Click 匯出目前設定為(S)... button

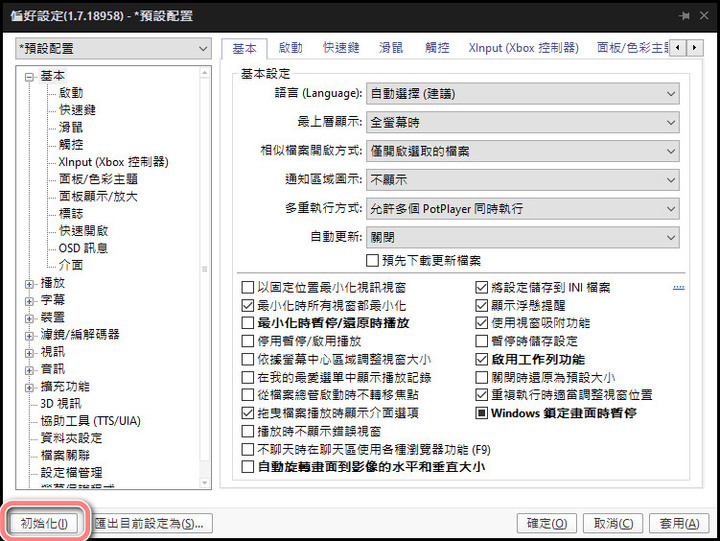152,523
